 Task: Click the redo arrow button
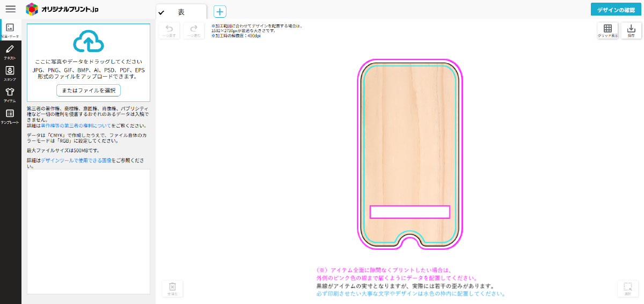coord(193,31)
